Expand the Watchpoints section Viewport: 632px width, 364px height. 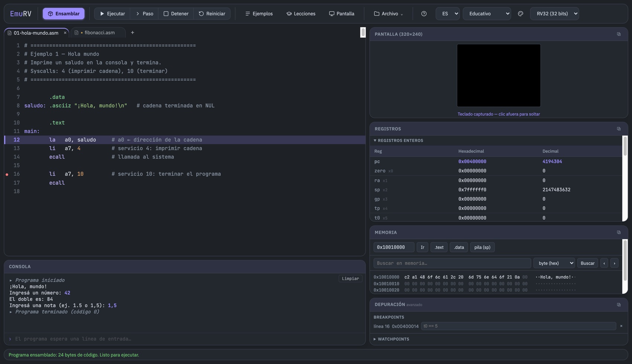pos(391,339)
